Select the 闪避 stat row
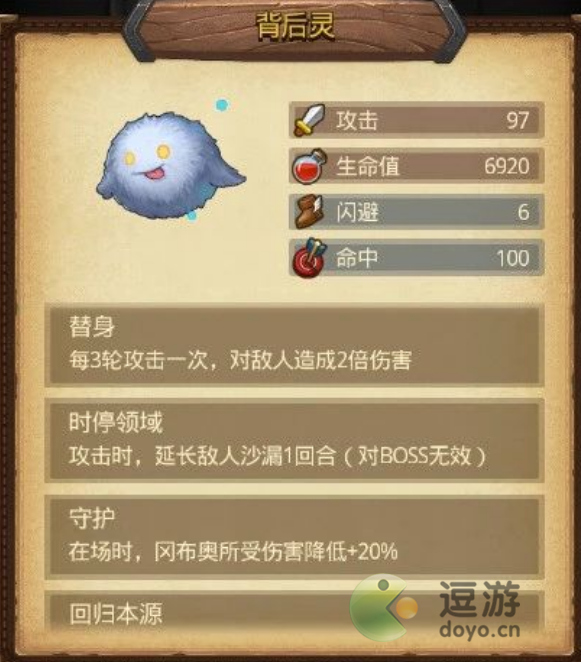Image resolution: width=581 pixels, height=662 pixels. click(x=416, y=212)
